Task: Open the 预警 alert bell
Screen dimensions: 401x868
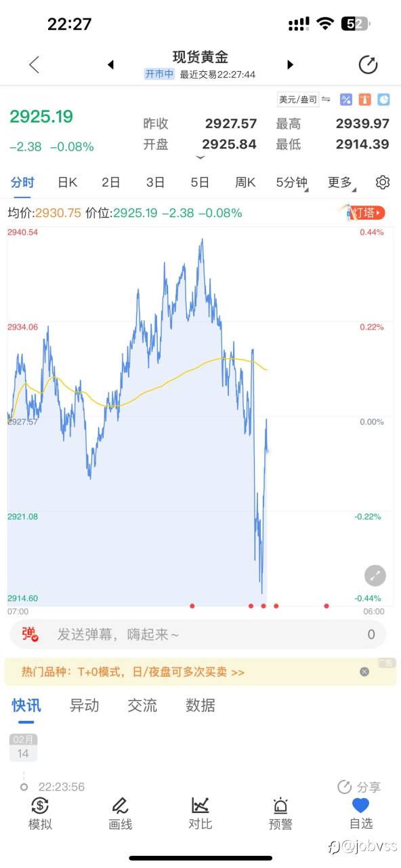Action: tap(280, 813)
